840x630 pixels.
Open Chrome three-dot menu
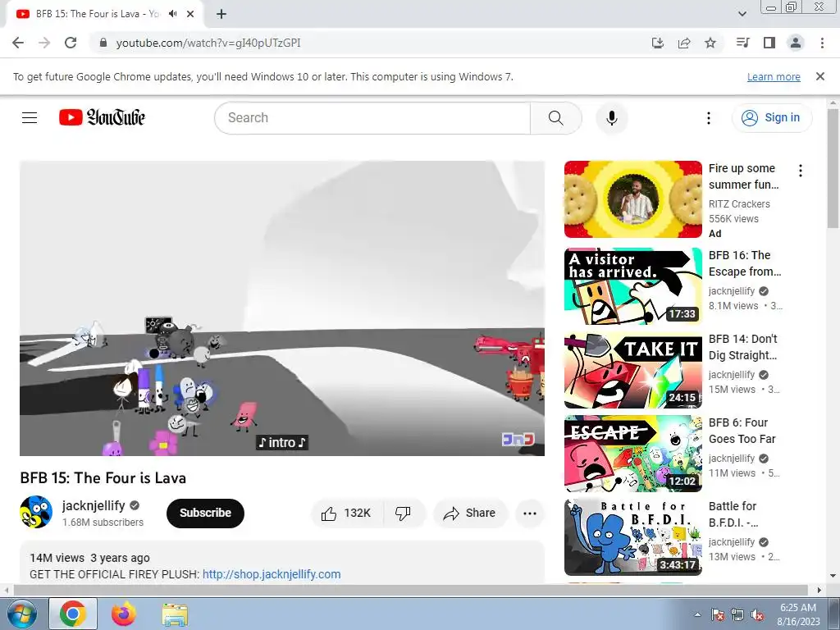pyautogui.click(x=822, y=43)
